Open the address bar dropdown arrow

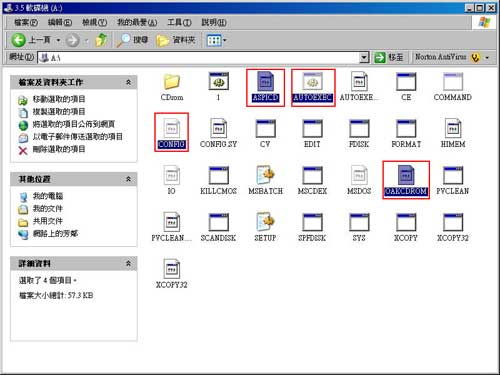coord(364,58)
